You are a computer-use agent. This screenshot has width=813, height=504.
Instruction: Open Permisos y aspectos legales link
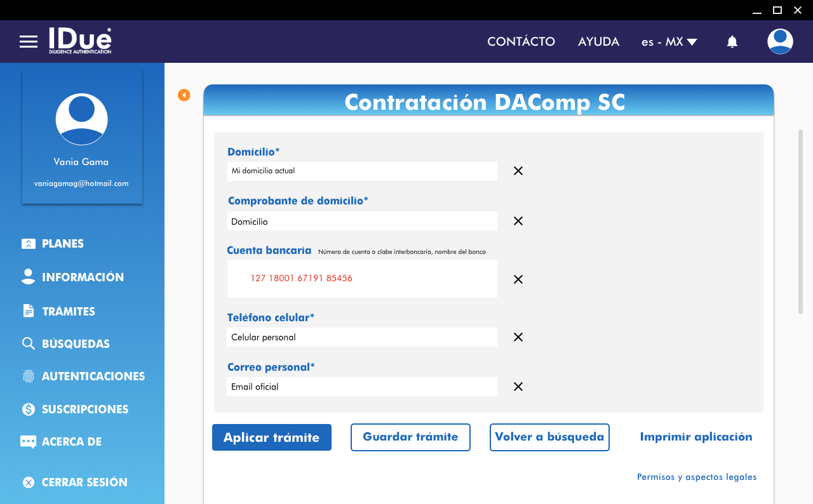pyautogui.click(x=696, y=477)
